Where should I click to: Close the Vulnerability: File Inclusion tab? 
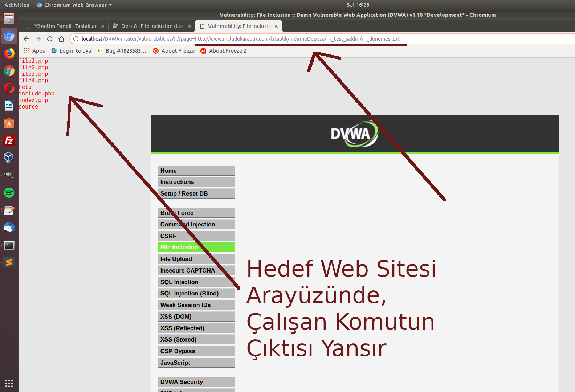click(276, 26)
